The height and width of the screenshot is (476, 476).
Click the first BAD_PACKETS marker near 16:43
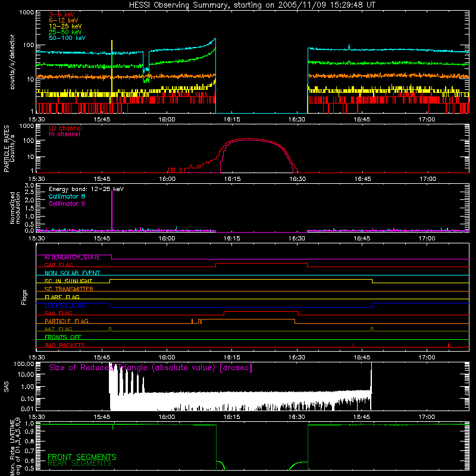coord(353,345)
